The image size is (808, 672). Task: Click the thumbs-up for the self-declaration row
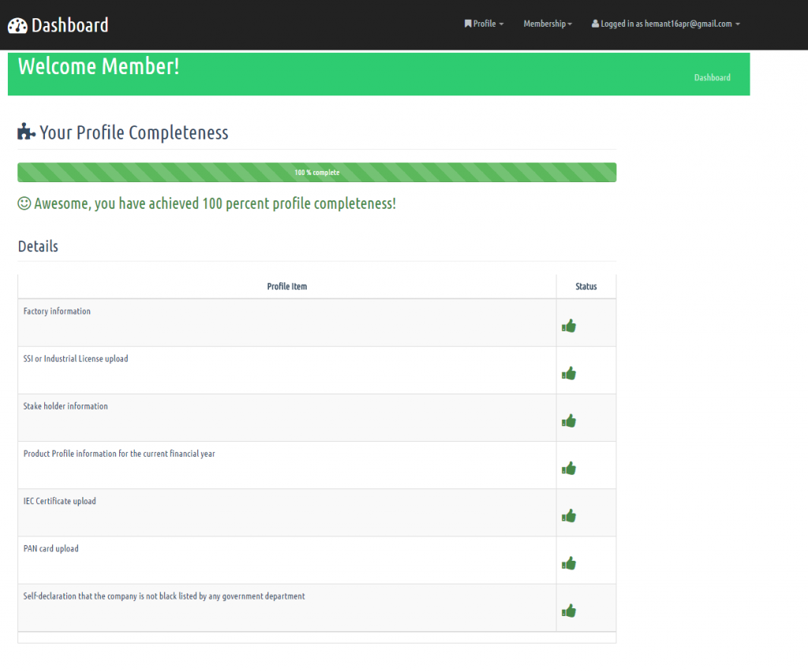(569, 609)
